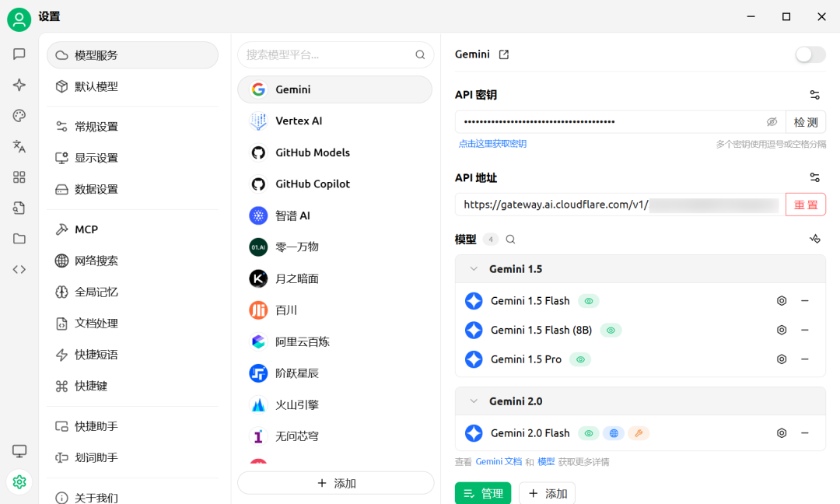Image resolution: width=840 pixels, height=504 pixels.
Task: Open the 数据设置 settings section
Action: 132,189
